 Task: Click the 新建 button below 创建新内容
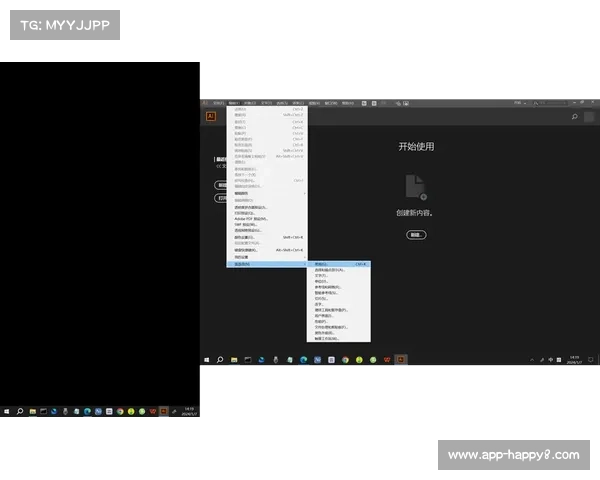tap(416, 235)
